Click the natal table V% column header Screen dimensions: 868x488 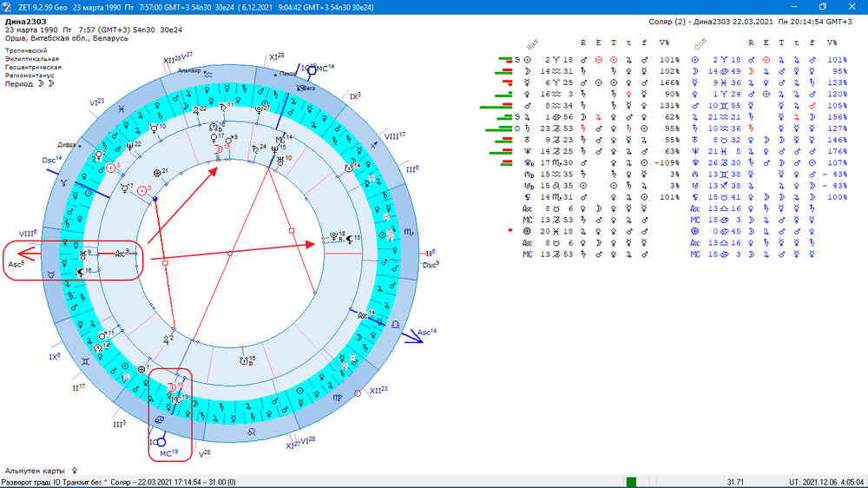click(x=664, y=43)
